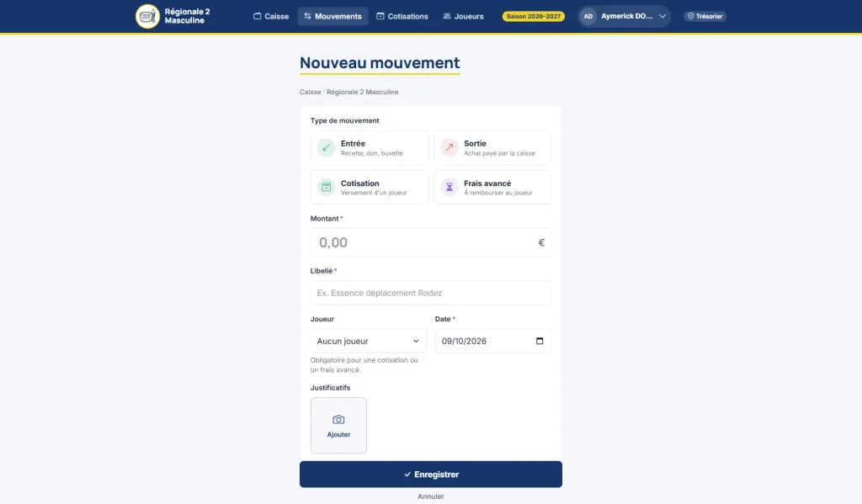This screenshot has width=862, height=504.
Task: Click the Trésorier role badge
Action: pos(705,17)
